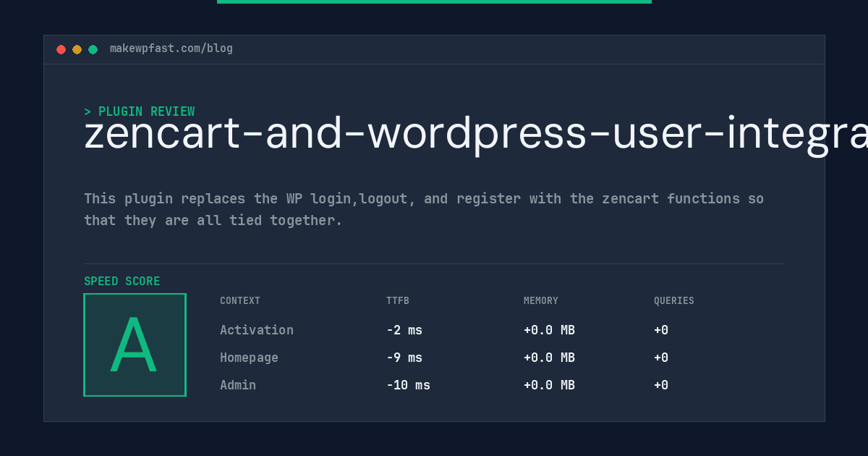Click the green maximize dot
The width and height of the screenshot is (868, 456).
coord(93,49)
